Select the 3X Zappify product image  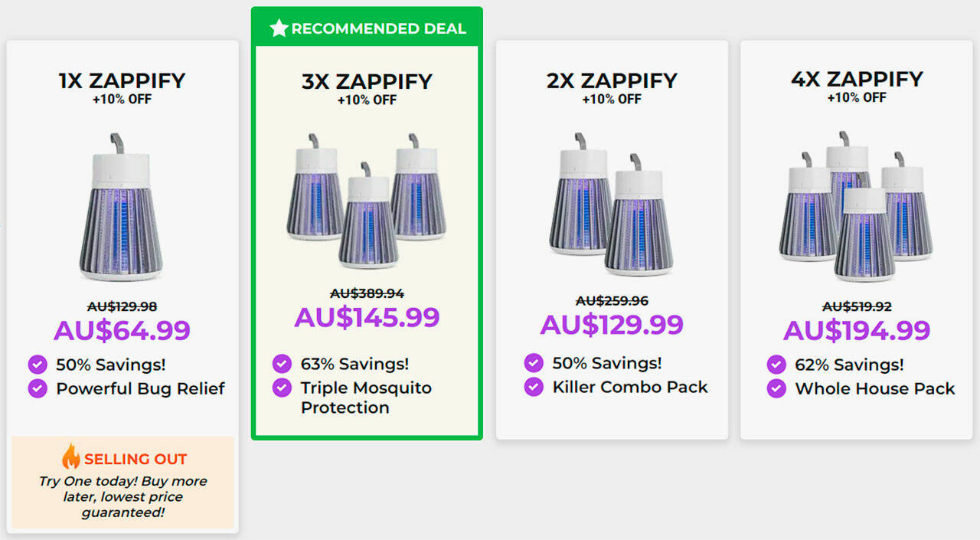(366, 200)
